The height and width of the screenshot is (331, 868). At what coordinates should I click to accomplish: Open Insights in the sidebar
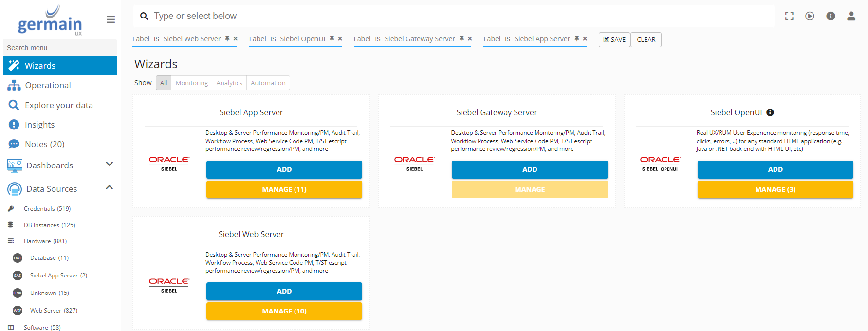[x=40, y=125]
